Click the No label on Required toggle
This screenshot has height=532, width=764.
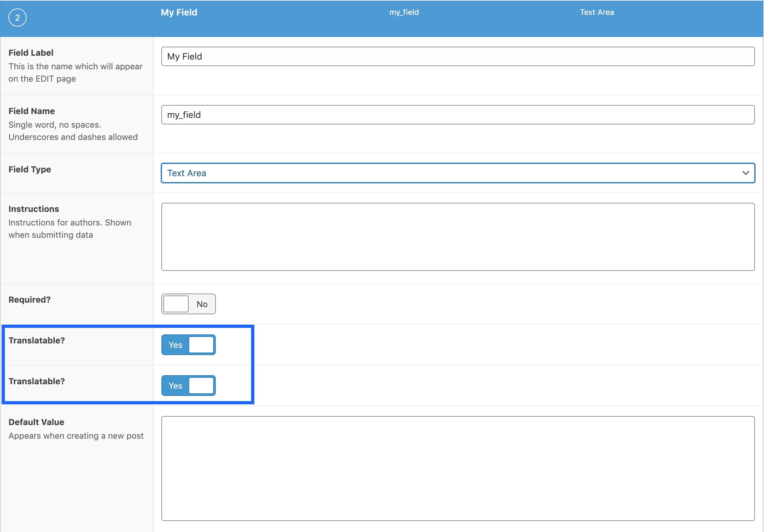pos(202,304)
